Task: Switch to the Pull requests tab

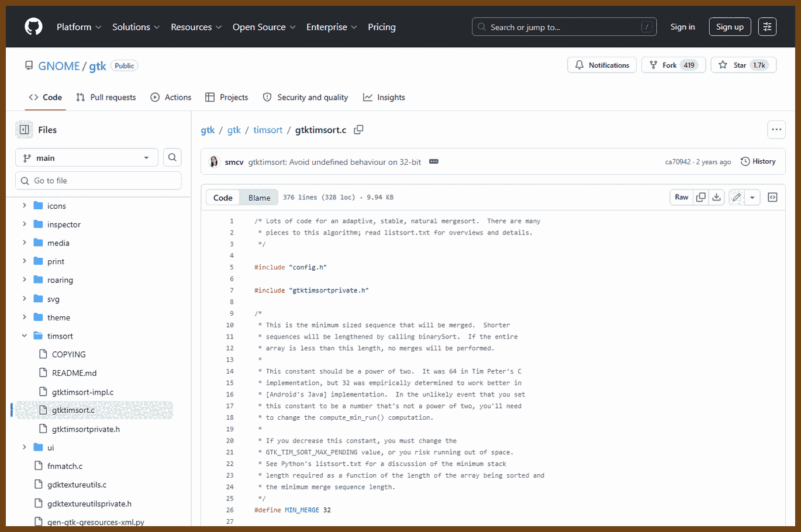Action: point(106,97)
